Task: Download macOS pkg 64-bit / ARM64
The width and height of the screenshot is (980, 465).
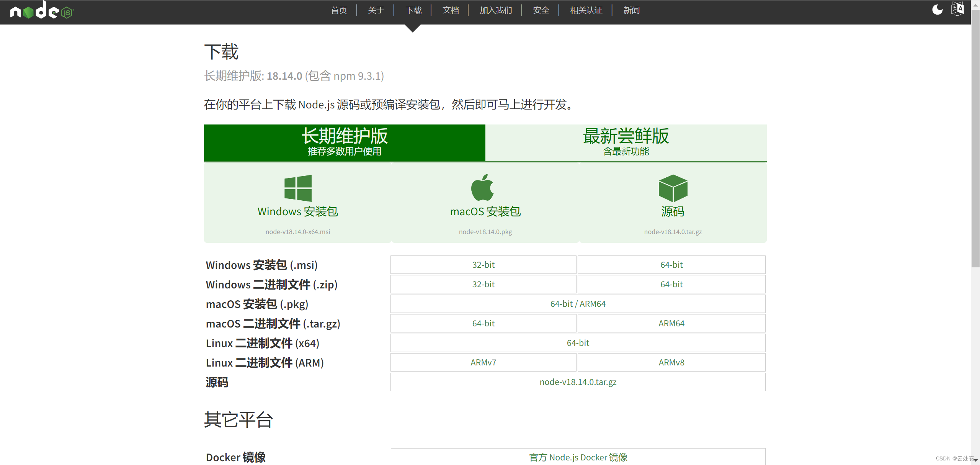Action: pos(578,304)
